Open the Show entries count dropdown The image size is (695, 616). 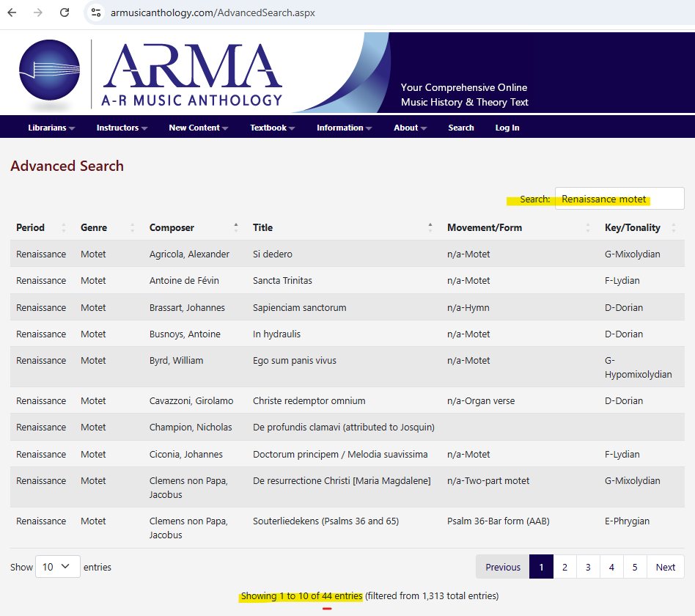click(x=57, y=567)
